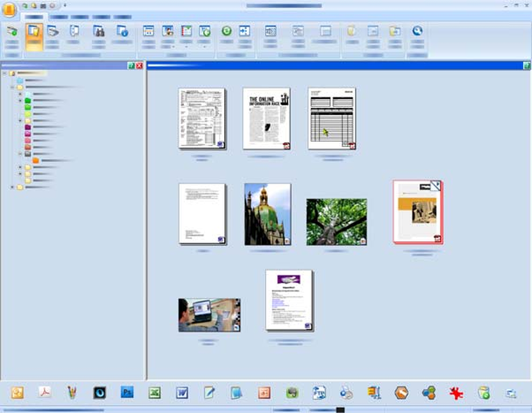Select the green domed building photo thumbnail
The image size is (532, 413).
click(x=268, y=214)
